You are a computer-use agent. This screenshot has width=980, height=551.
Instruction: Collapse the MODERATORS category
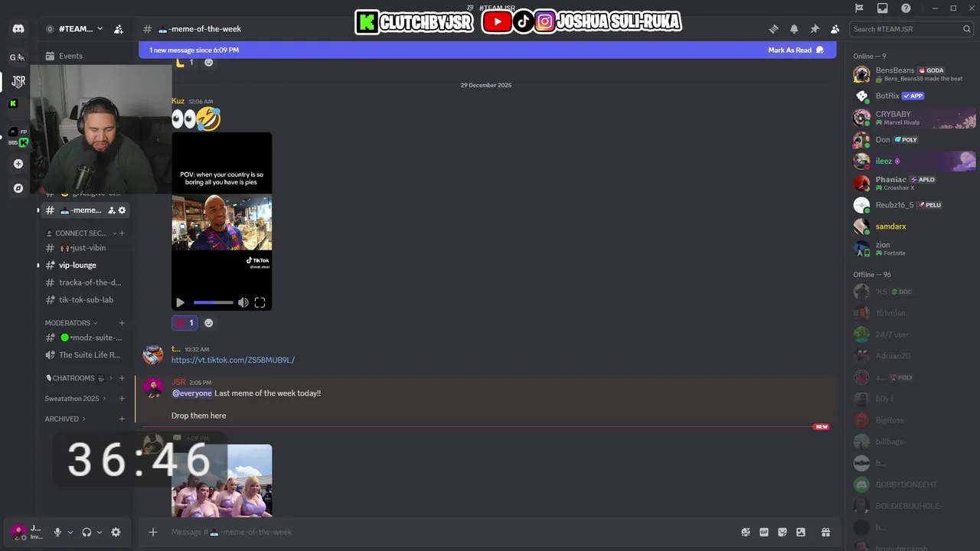tap(70, 323)
